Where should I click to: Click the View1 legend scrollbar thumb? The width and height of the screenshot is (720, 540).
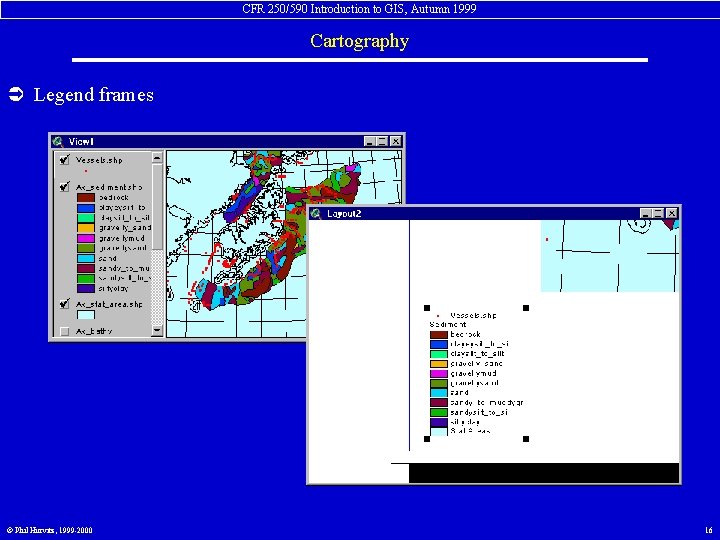coord(157,207)
